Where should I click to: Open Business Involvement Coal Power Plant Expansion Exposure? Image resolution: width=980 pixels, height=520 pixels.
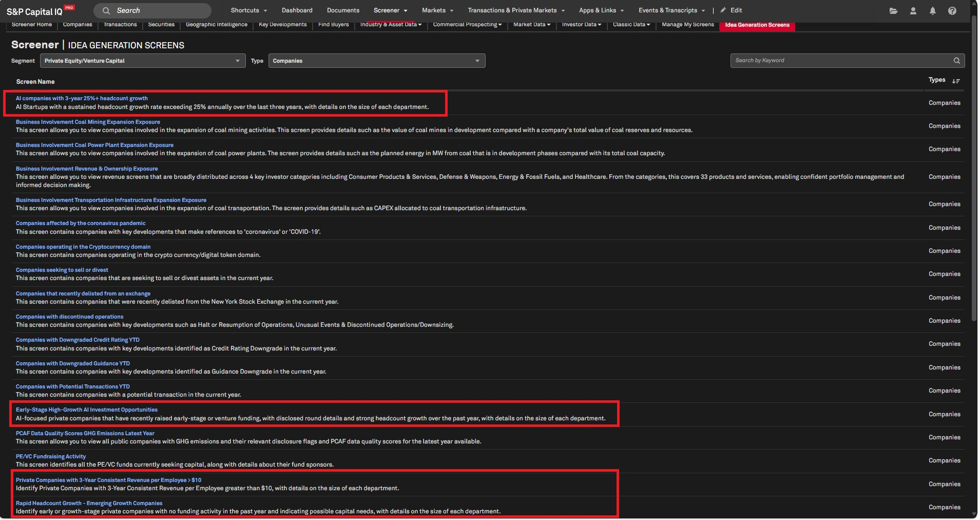pyautogui.click(x=94, y=145)
